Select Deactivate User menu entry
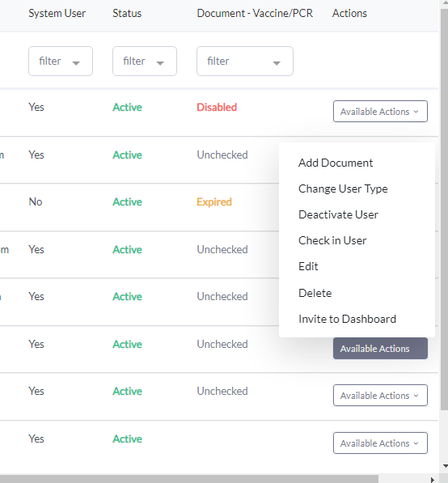This screenshot has width=448, height=483. tap(338, 214)
